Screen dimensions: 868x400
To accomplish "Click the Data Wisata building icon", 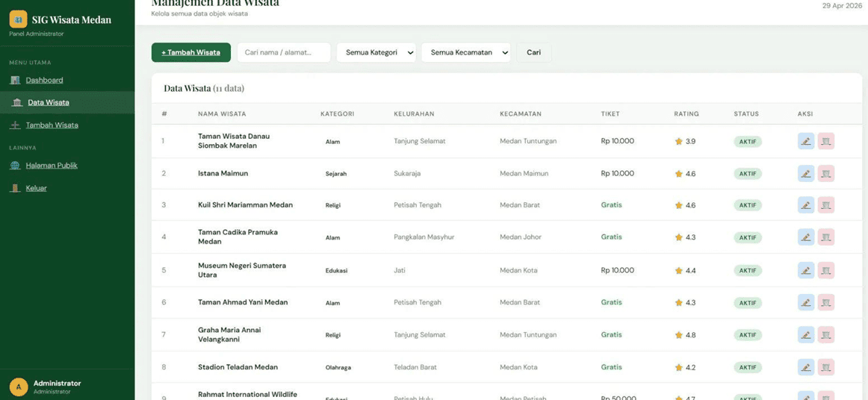I will click(17, 102).
